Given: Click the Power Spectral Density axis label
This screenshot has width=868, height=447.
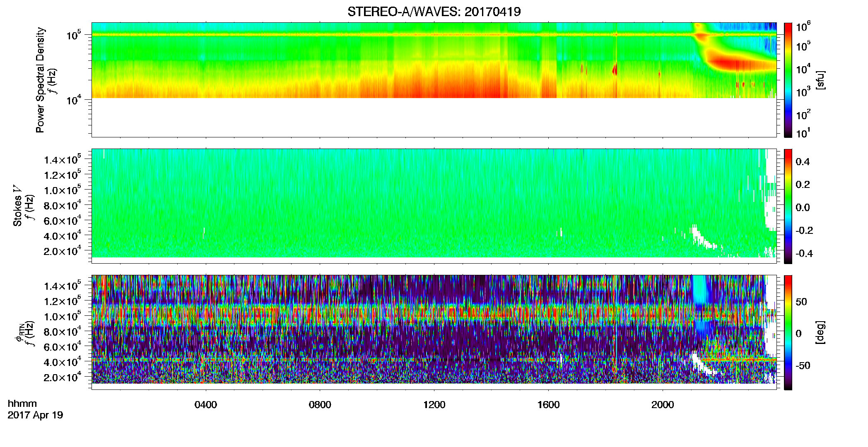Looking at the screenshot, I should pos(40,80).
